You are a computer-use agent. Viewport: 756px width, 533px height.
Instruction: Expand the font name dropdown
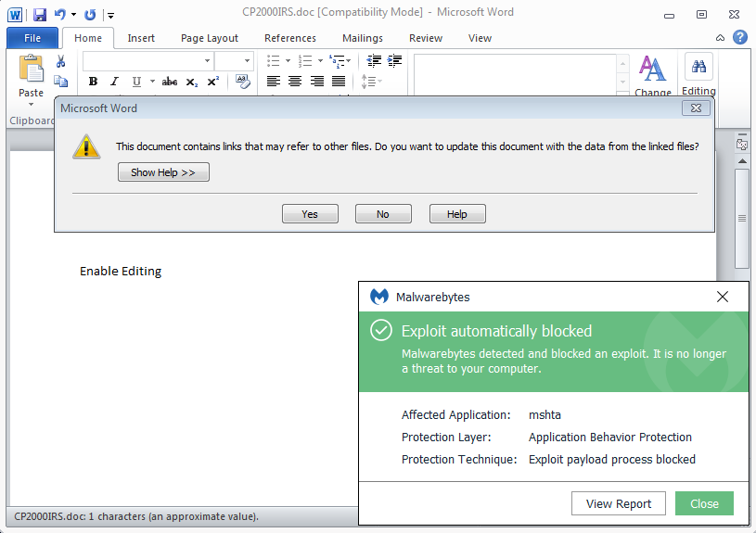(207, 61)
